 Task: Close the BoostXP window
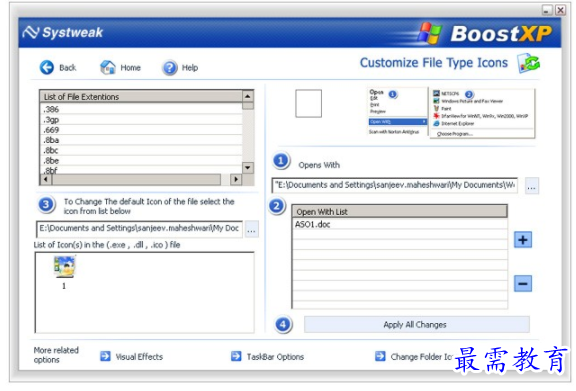coord(560,10)
